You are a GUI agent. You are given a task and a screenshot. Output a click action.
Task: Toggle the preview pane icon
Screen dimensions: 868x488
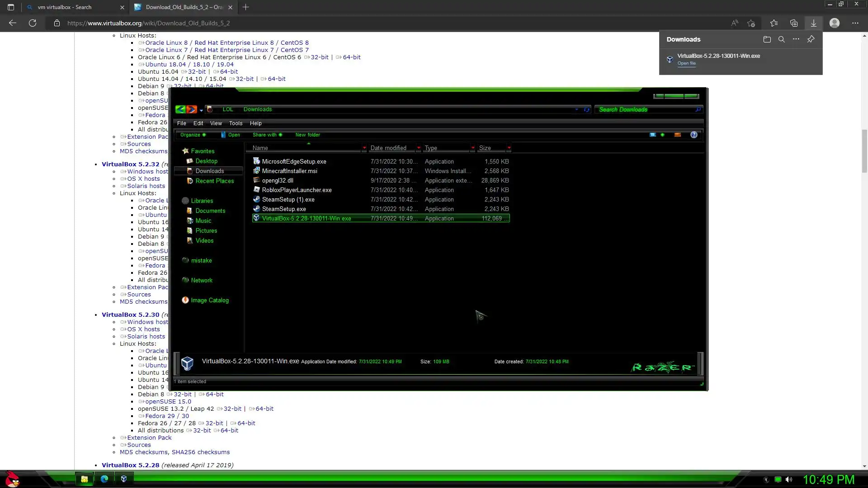[677, 135]
